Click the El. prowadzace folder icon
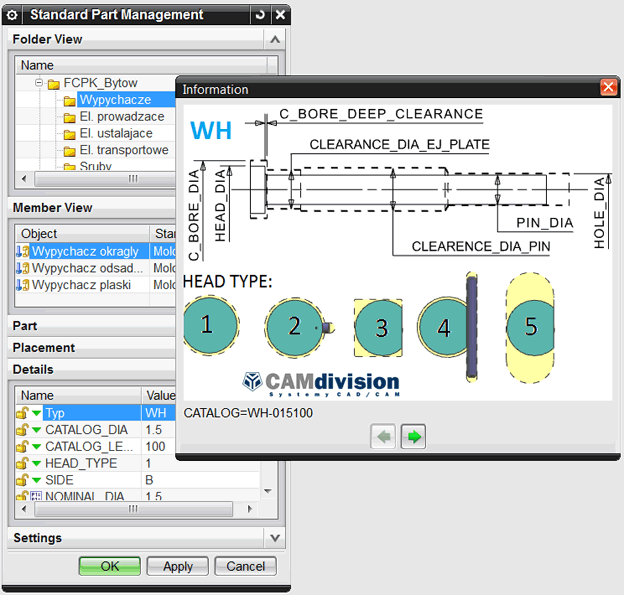This screenshot has height=595, width=624. (70, 117)
